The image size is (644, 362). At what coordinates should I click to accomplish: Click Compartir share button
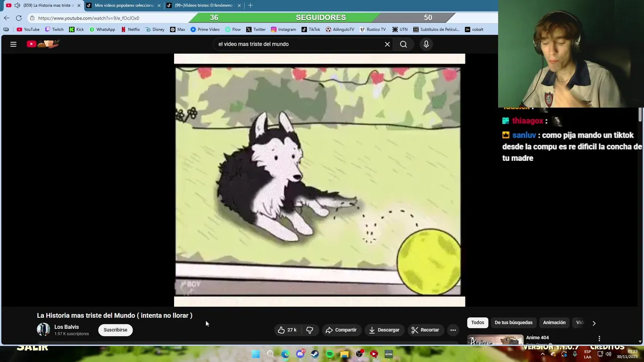pos(341,330)
